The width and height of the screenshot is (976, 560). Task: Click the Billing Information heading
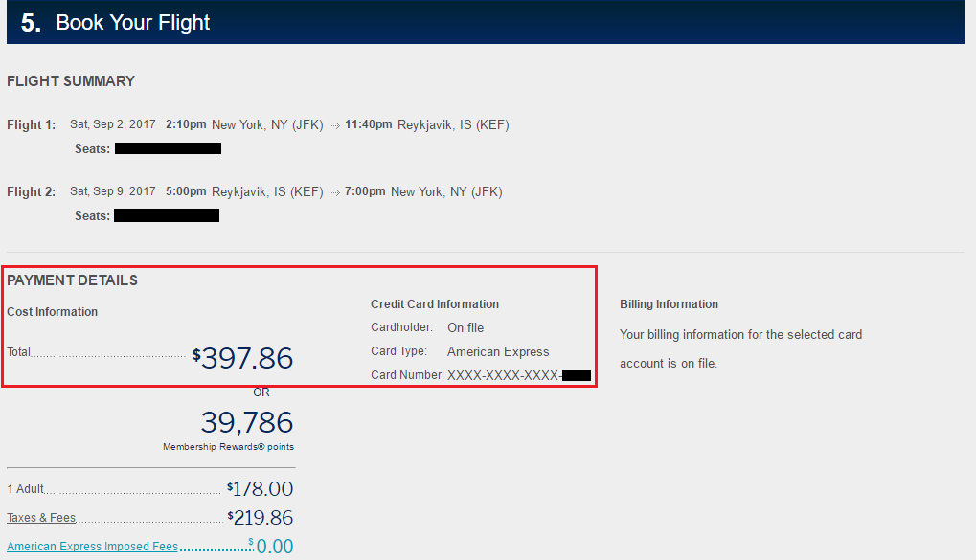[669, 304]
